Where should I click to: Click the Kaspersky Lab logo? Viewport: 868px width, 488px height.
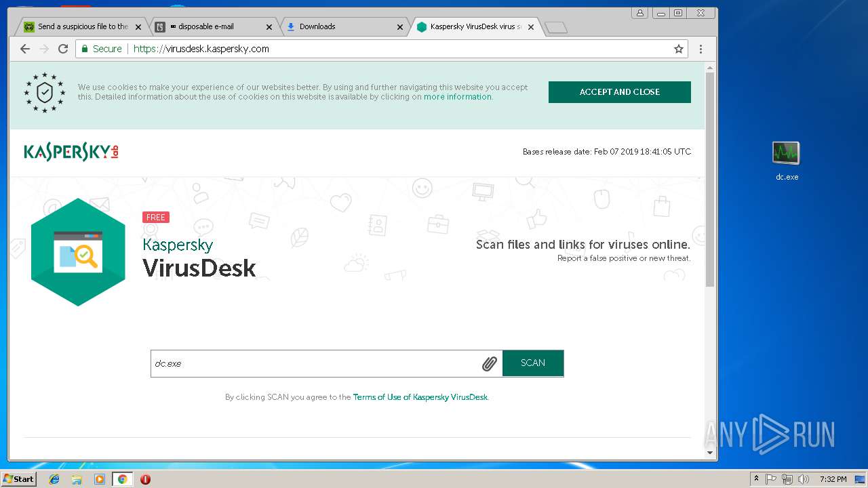click(71, 152)
